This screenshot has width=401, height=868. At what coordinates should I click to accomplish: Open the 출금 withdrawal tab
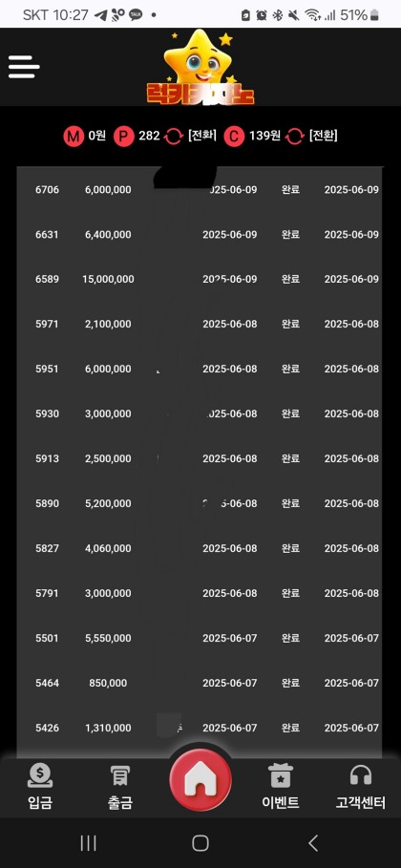(120, 786)
